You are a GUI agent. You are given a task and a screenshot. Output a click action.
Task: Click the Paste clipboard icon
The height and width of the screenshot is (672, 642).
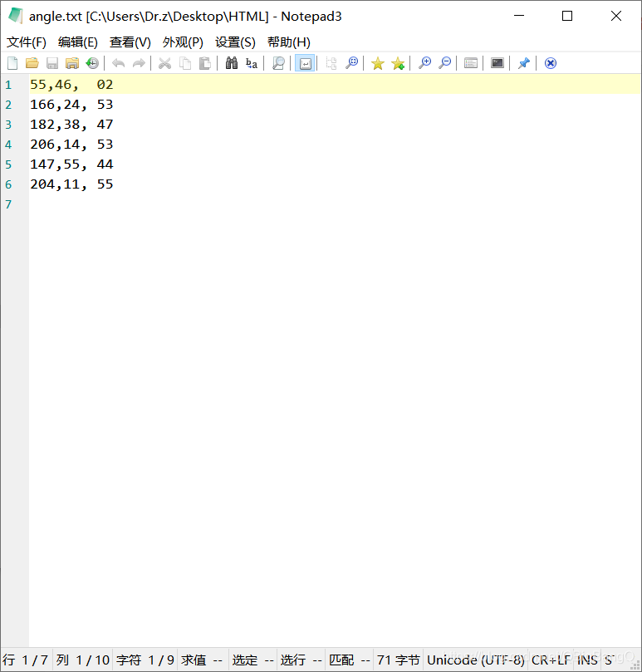click(x=205, y=63)
